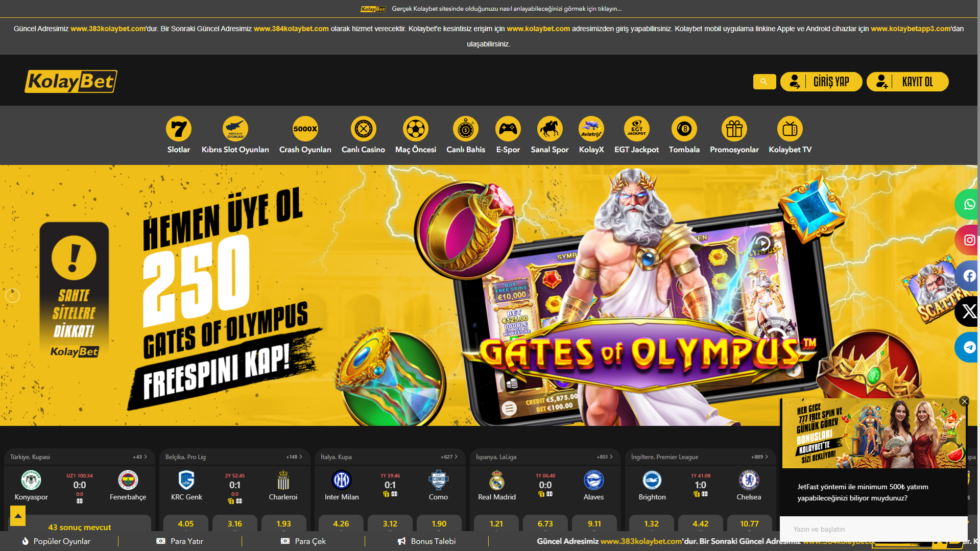This screenshot has width=980, height=551.
Task: Click the Fenerbahçe team crest
Action: 128,480
